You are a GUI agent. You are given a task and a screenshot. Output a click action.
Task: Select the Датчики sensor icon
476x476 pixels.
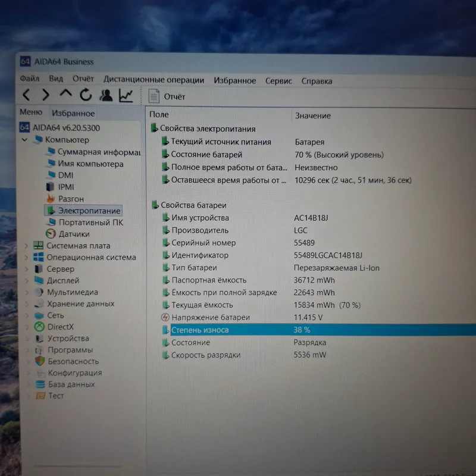(x=51, y=234)
